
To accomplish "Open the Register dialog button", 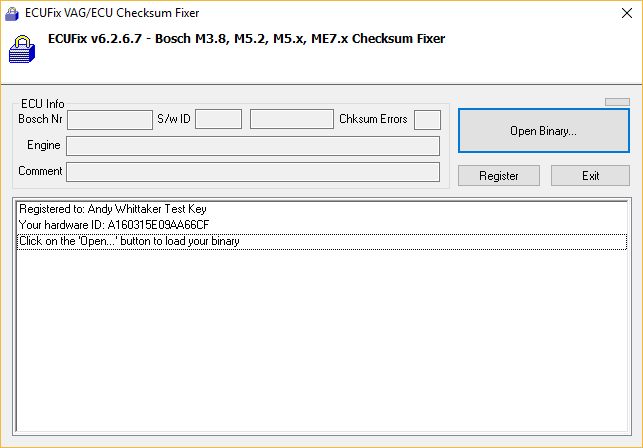I will pyautogui.click(x=499, y=176).
